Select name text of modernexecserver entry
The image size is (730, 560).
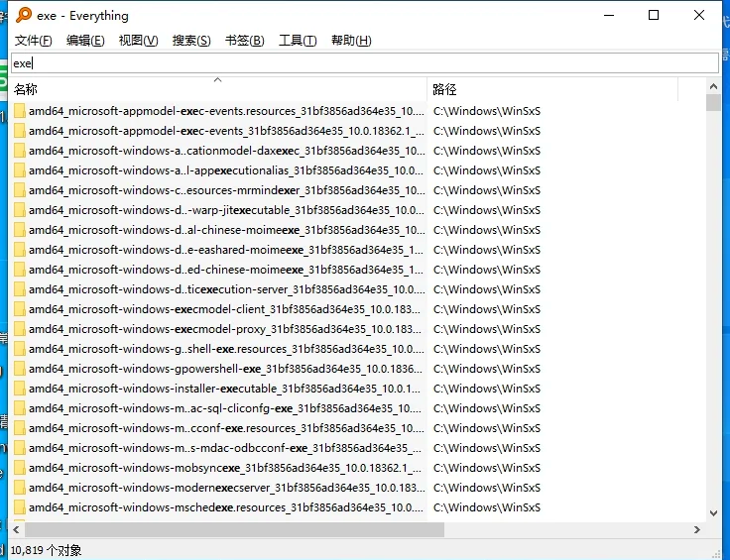(227, 488)
